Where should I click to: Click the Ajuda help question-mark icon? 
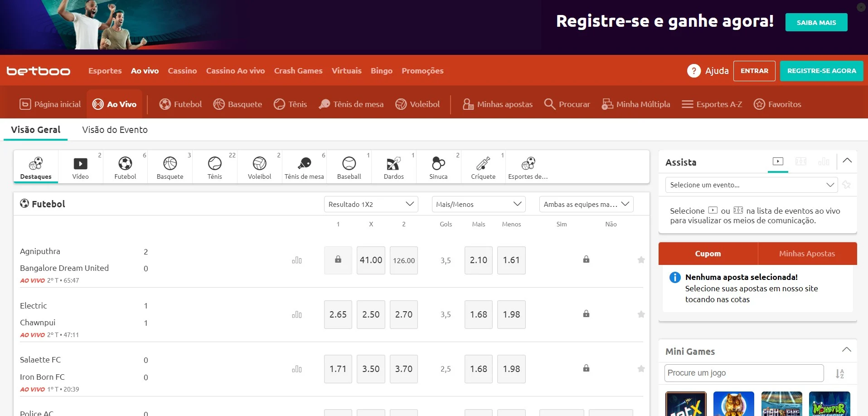[693, 71]
